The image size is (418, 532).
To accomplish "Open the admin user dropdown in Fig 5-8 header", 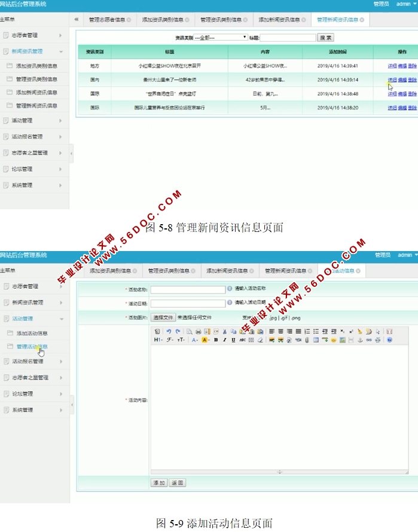I will point(407,4).
